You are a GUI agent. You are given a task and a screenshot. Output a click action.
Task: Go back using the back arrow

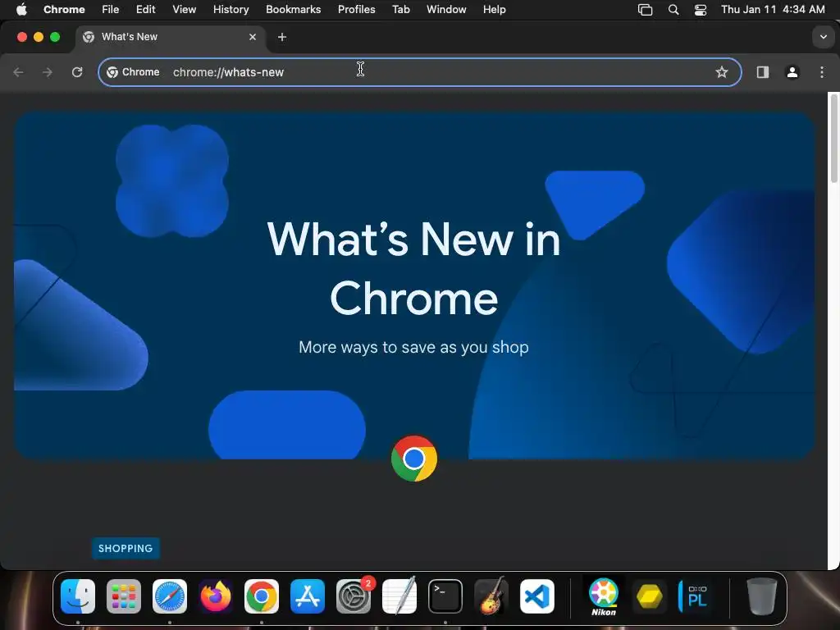pos(18,72)
